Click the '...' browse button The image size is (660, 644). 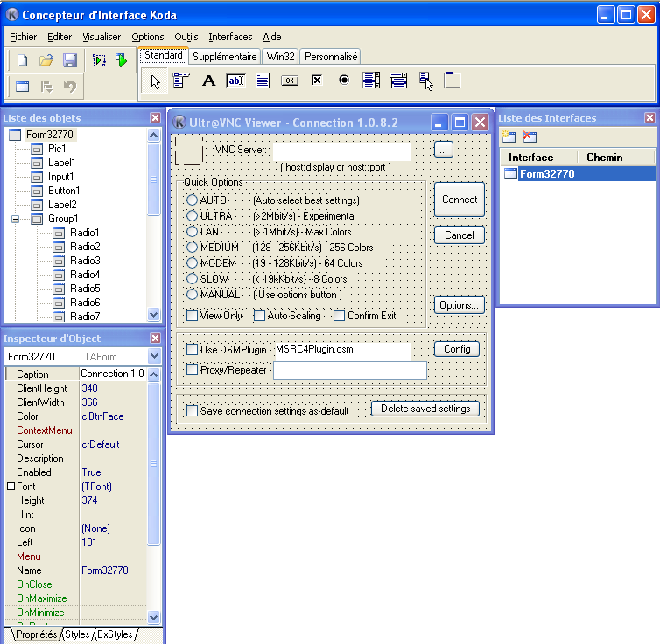tap(443, 149)
